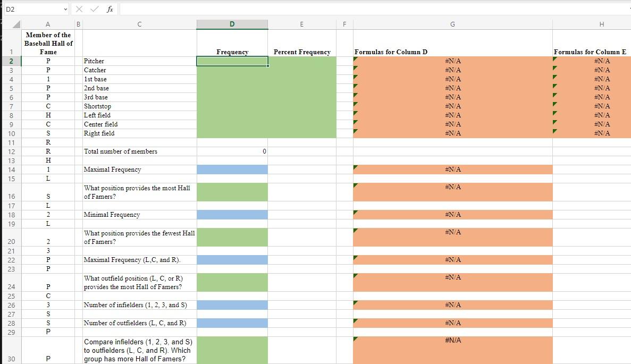The image size is (631, 364).
Task: Click the error indicator beside Maximal Frequency formula
Action: (x=355, y=166)
